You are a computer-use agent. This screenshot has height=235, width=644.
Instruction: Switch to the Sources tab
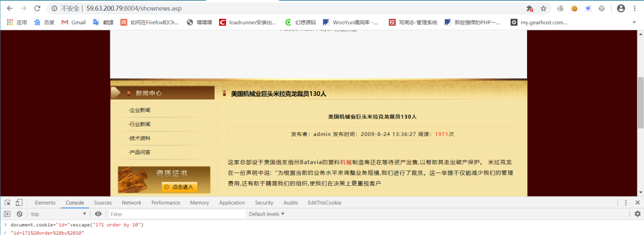[x=103, y=203]
